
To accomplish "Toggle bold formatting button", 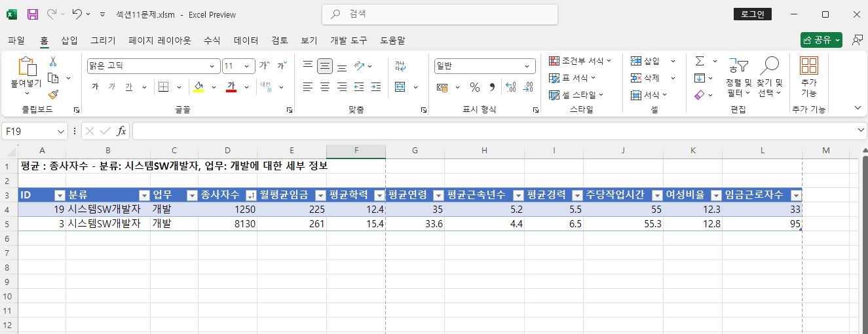I will [95, 87].
